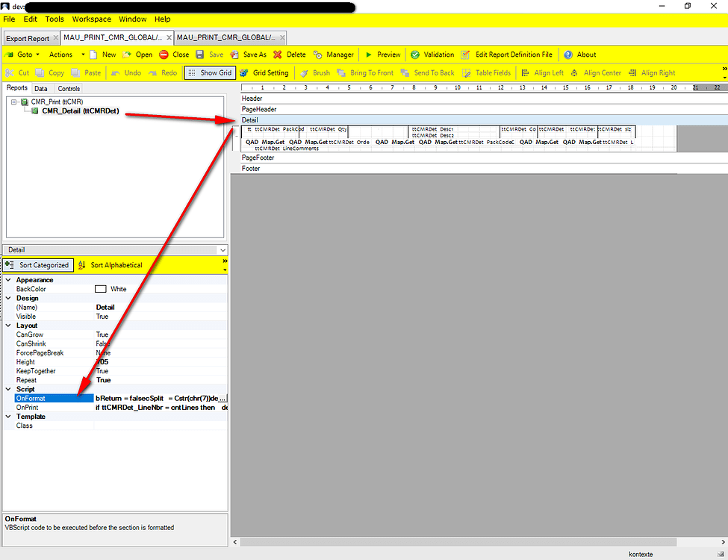Image resolution: width=728 pixels, height=560 pixels.
Task: Open the Goto toolbar dropdown
Action: (x=22, y=55)
